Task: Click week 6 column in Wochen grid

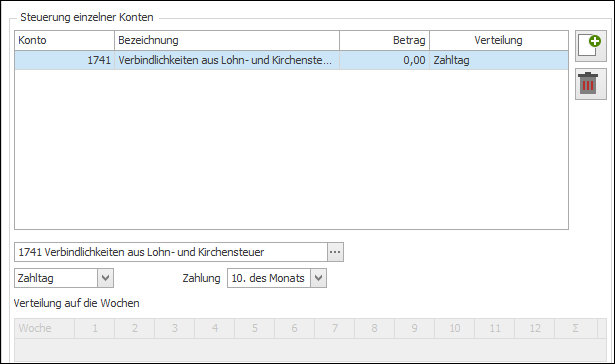Action: click(x=295, y=328)
